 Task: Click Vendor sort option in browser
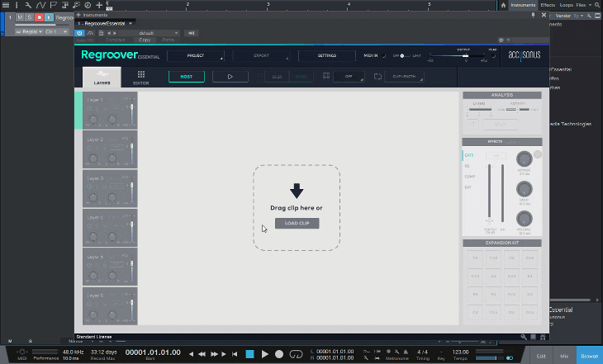pos(563,16)
